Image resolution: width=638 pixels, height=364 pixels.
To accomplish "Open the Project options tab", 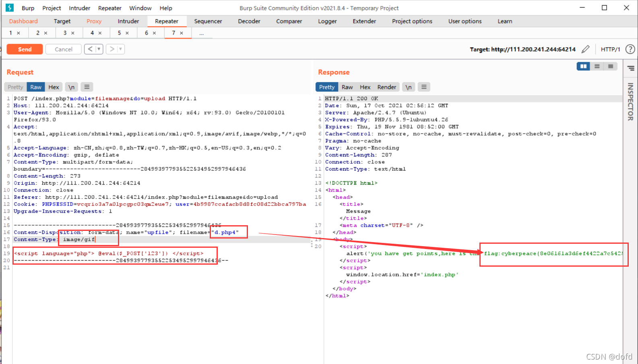I will (412, 21).
